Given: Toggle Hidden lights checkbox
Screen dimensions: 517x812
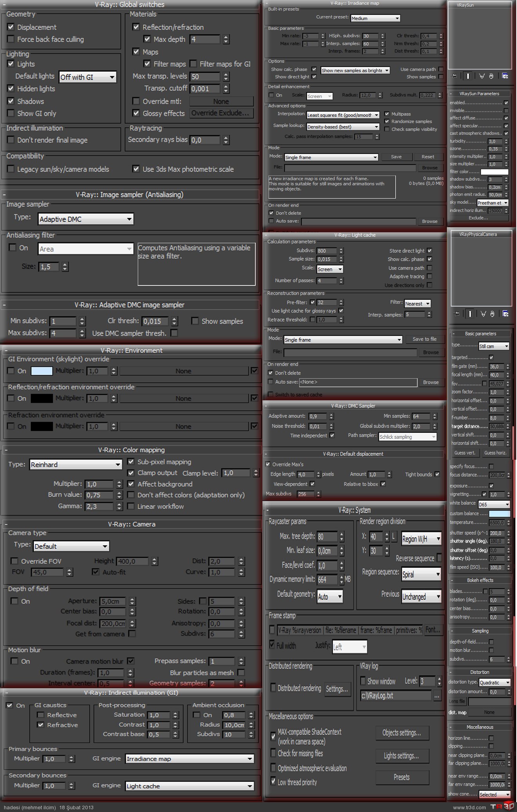Looking at the screenshot, I should pyautogui.click(x=11, y=89).
